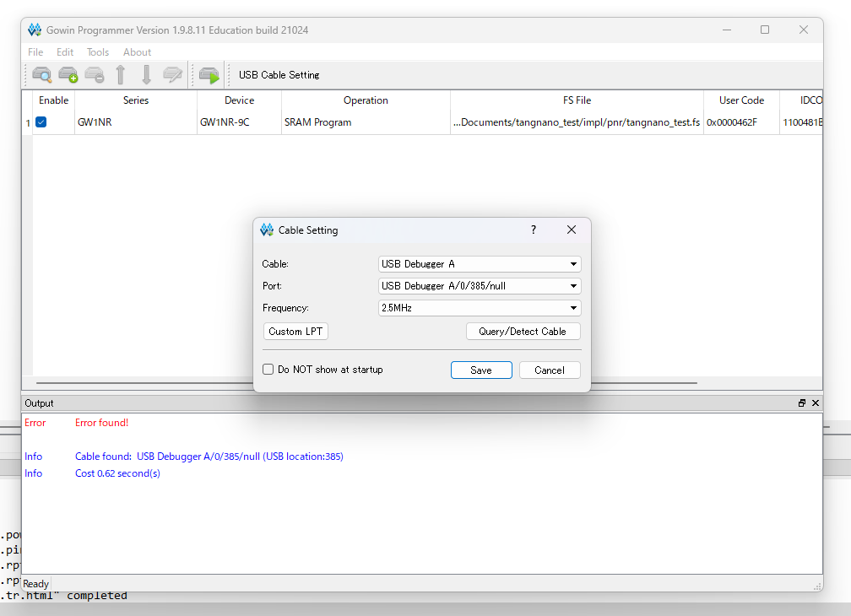The width and height of the screenshot is (851, 616).
Task: Check Do NOT show at startup
Action: click(x=268, y=370)
